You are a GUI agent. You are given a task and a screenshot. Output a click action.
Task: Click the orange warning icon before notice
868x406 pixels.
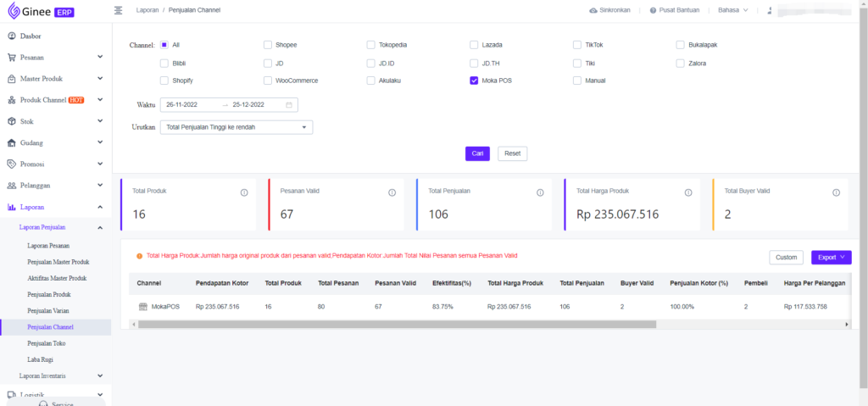point(140,256)
